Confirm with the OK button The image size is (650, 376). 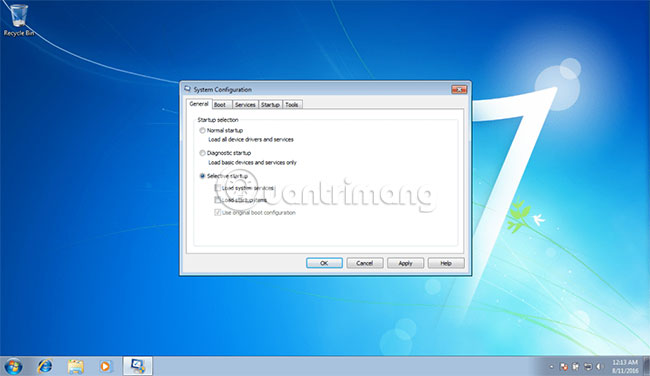(x=324, y=263)
